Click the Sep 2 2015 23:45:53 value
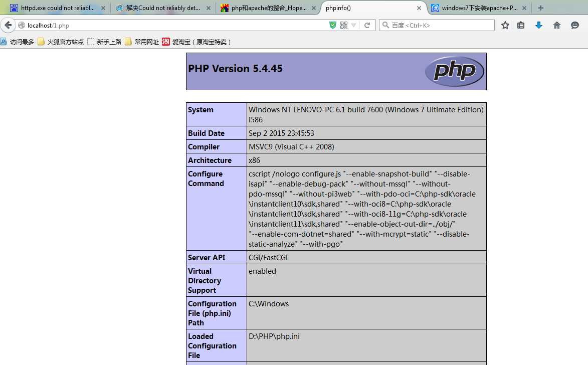 (281, 133)
